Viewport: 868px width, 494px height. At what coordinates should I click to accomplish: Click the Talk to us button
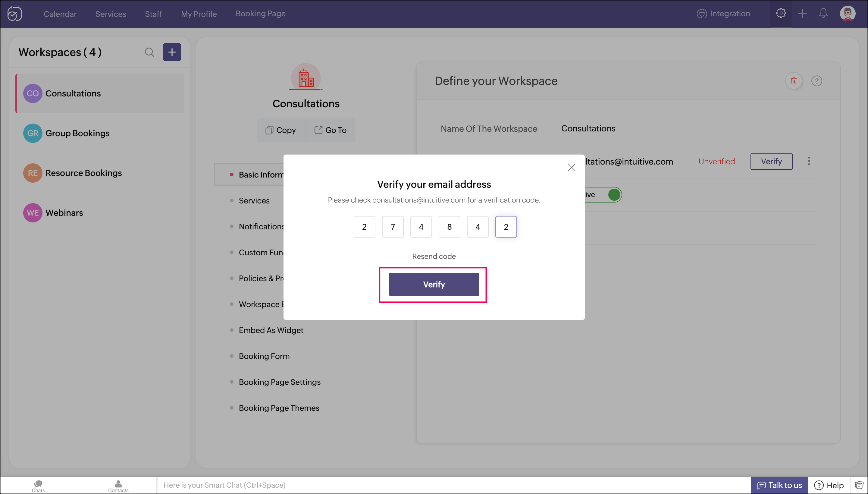click(x=779, y=485)
